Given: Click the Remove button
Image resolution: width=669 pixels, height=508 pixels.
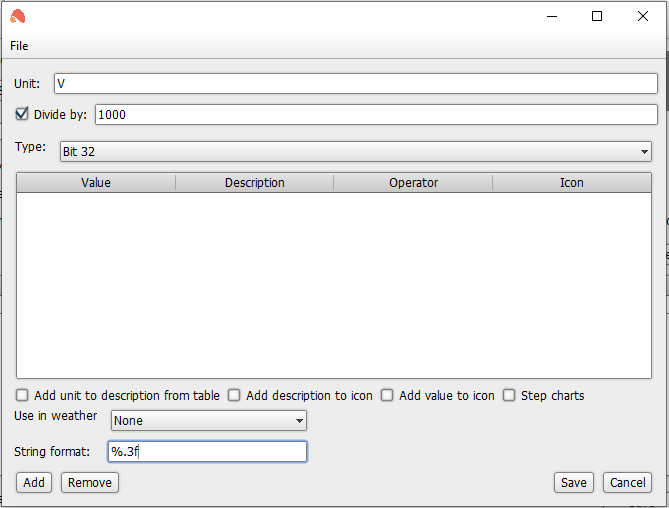Looking at the screenshot, I should click(x=90, y=482).
